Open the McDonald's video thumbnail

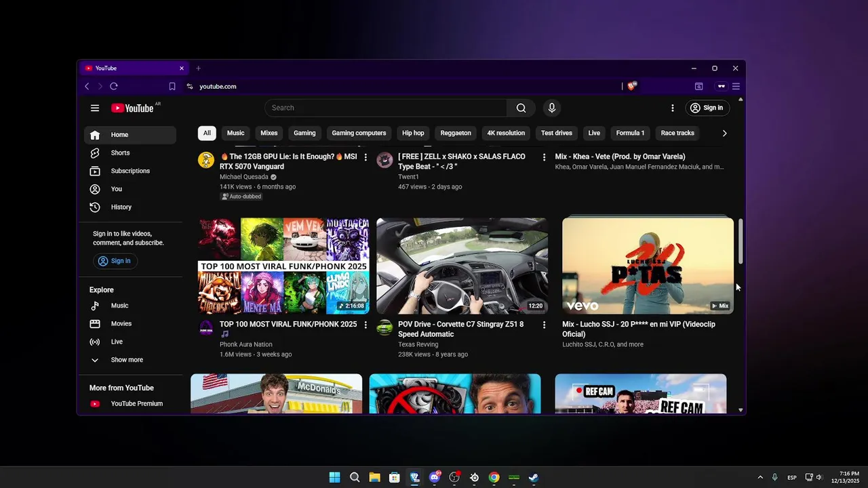pos(277,394)
